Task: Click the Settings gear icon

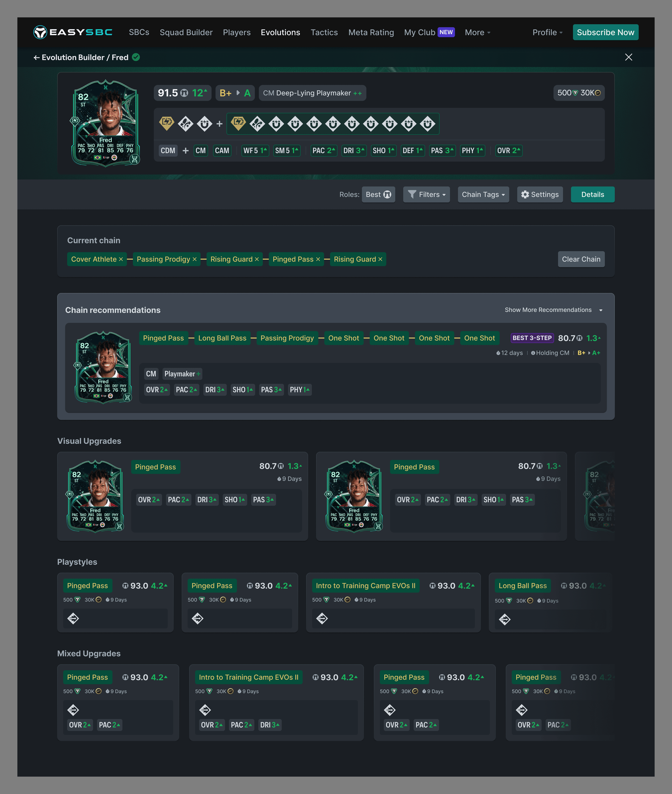Action: [525, 195]
